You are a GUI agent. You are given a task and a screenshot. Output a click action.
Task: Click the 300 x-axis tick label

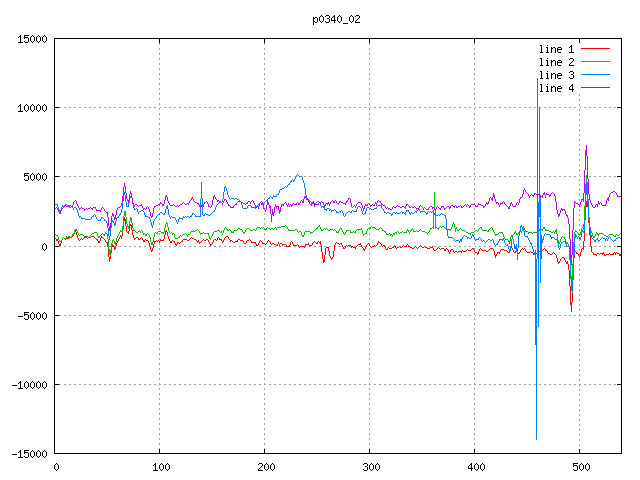pyautogui.click(x=370, y=466)
